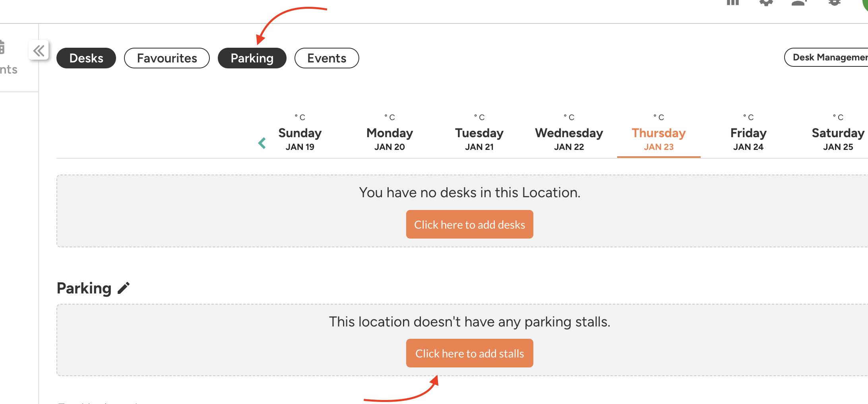Image resolution: width=868 pixels, height=404 pixels.
Task: Toggle the Desks filter pill
Action: pos(86,58)
